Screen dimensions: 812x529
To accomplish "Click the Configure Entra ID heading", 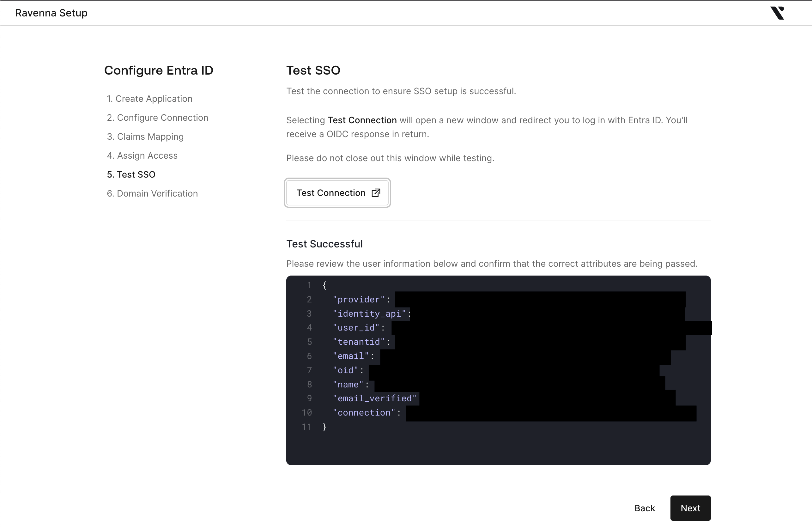I will [159, 70].
